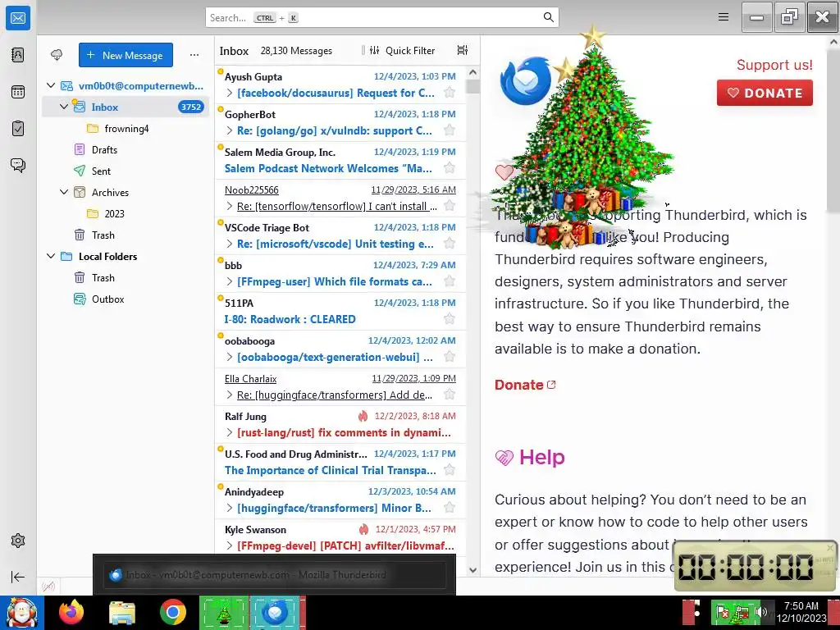Expand the GopherBot thread
The image size is (840, 630).
tap(230, 130)
